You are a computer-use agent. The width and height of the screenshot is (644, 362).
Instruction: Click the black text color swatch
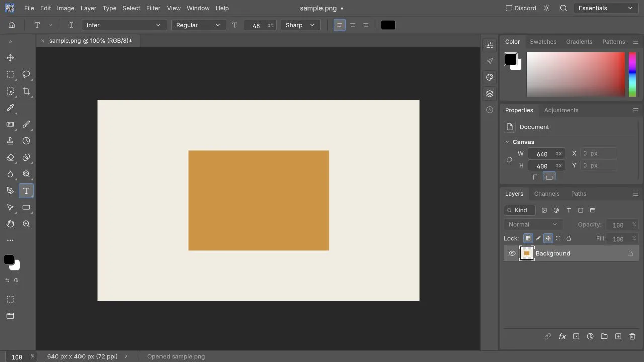point(388,25)
